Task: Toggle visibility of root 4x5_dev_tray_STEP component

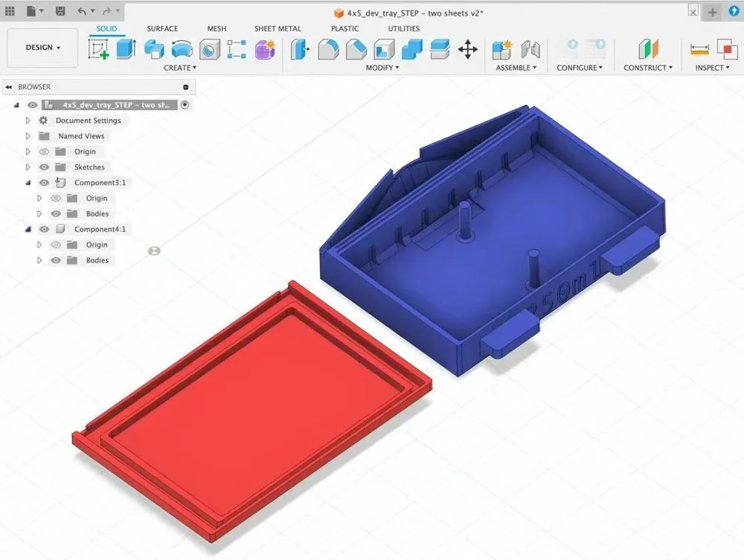Action: [x=32, y=105]
